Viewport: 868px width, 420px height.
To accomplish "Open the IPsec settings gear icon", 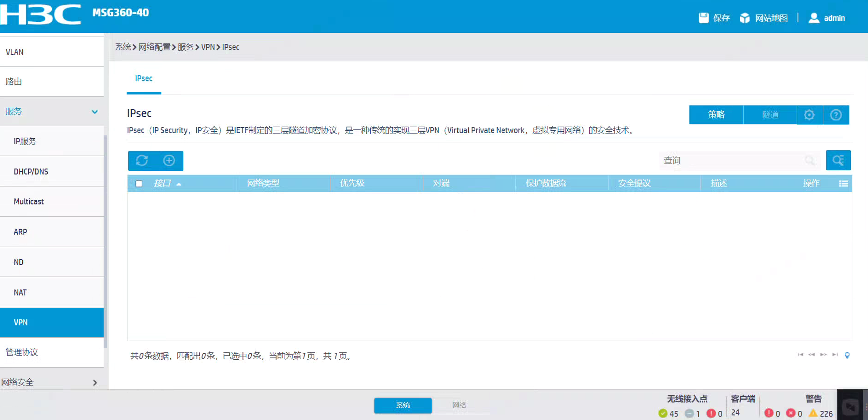I will click(809, 115).
